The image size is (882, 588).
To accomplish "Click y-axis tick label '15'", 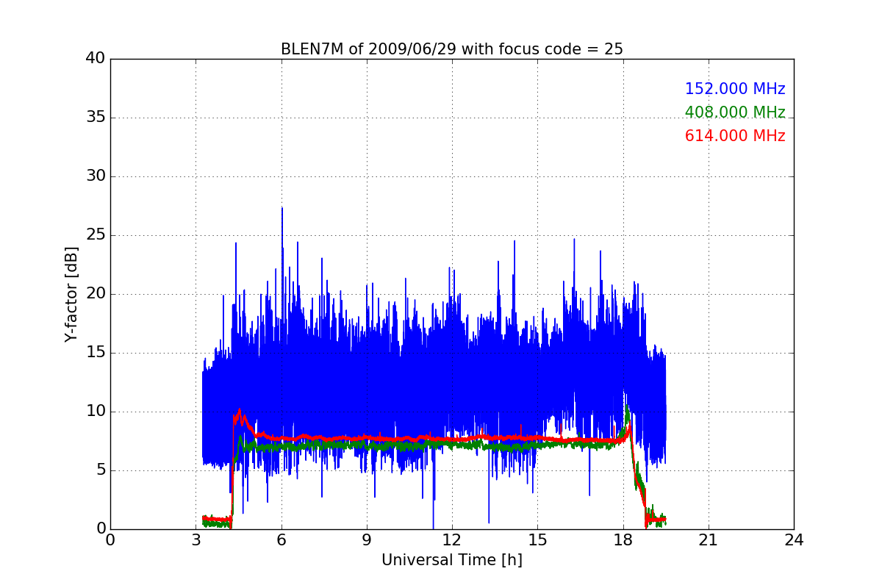I will tap(96, 353).
